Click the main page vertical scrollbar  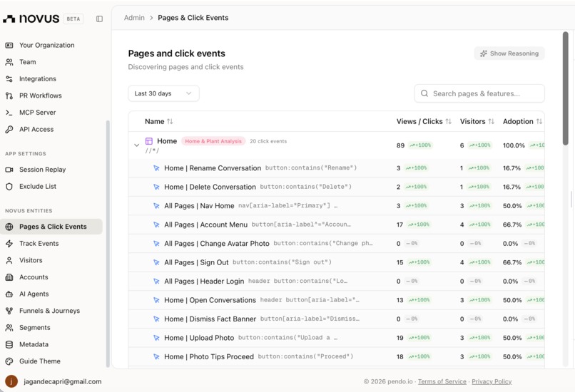point(566,88)
